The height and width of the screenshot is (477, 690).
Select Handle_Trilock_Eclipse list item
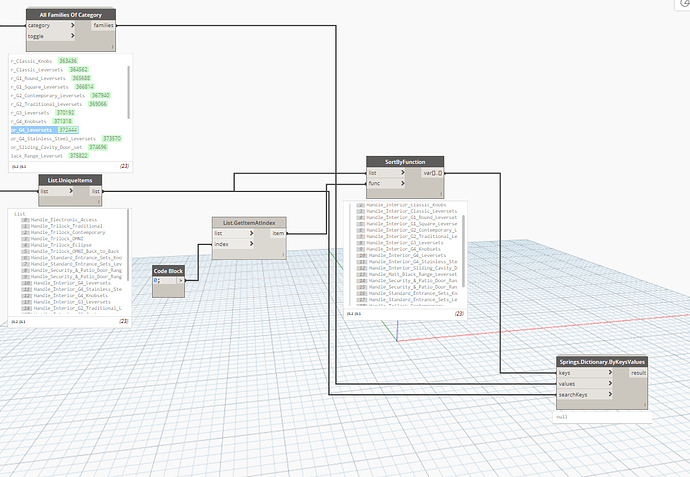pos(61,245)
